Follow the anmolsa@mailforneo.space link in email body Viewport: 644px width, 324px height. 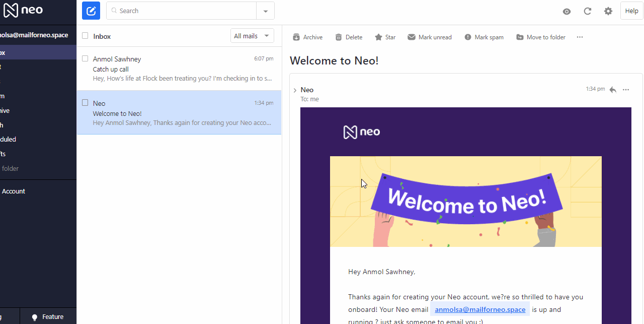(480, 310)
